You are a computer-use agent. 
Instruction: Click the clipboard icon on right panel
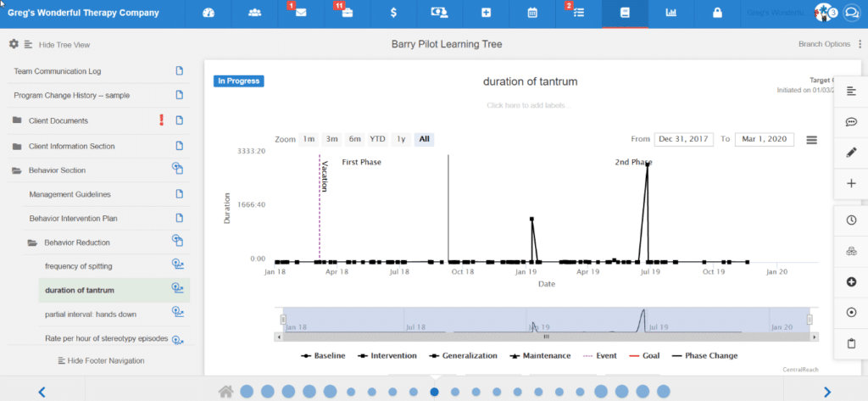pyautogui.click(x=851, y=344)
